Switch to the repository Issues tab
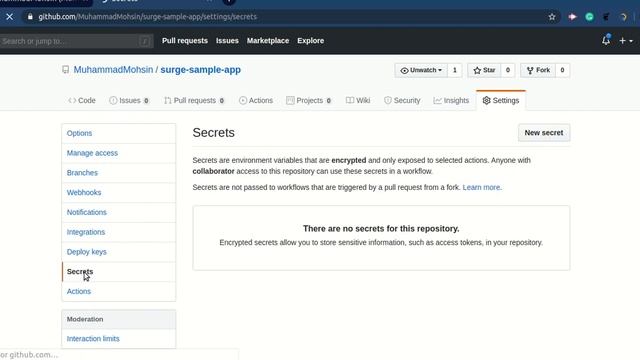This screenshot has height=360, width=640. click(x=129, y=100)
